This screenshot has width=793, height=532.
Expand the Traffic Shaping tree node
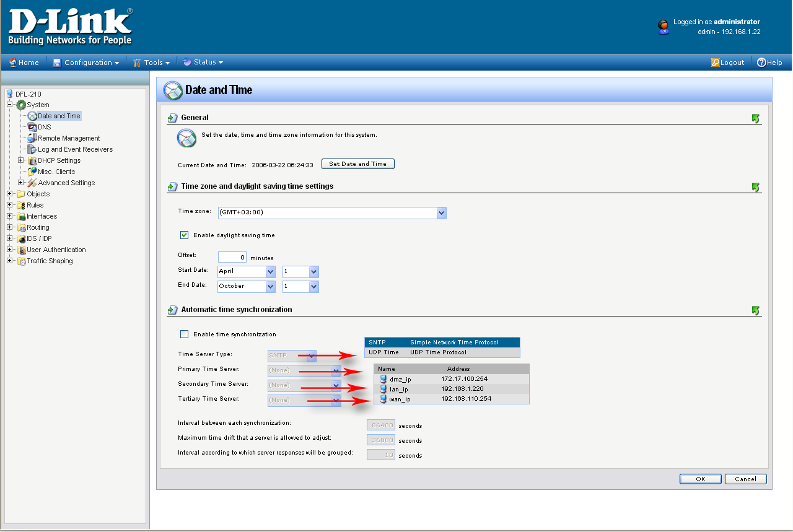pyautogui.click(x=10, y=261)
